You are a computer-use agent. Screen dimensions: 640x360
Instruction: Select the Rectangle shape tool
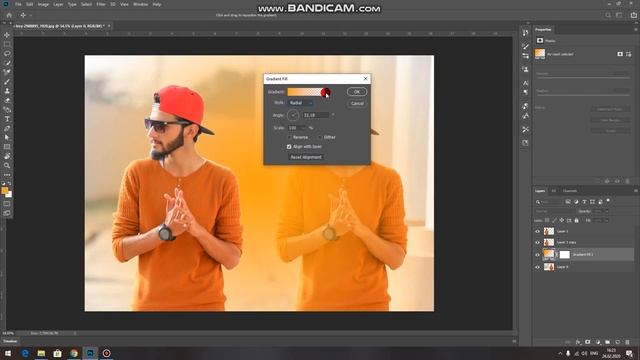tap(7, 147)
